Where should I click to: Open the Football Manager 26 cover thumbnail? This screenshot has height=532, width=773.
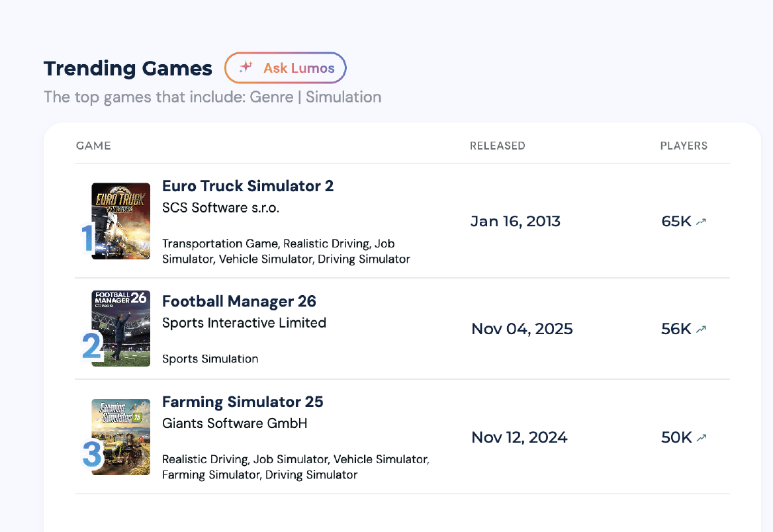120,328
